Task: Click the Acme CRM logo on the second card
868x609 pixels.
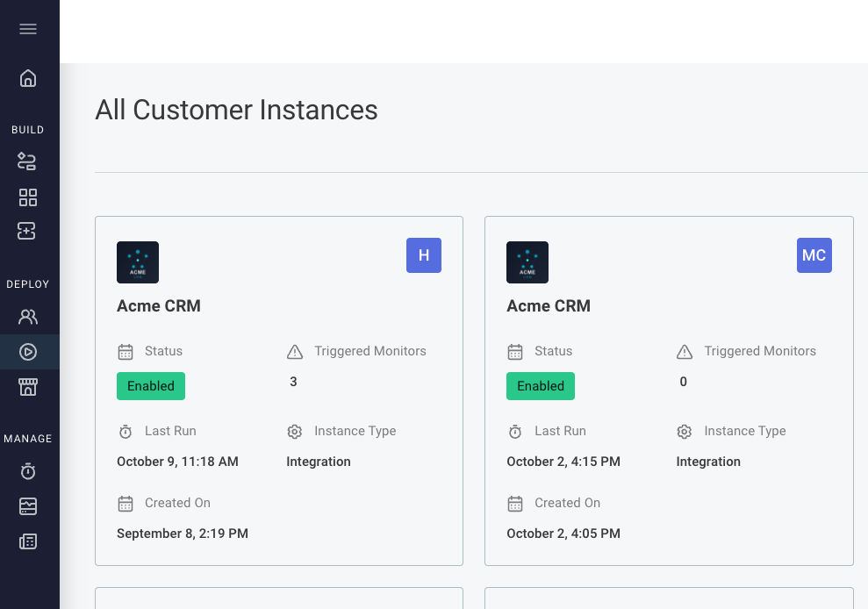Action: pyautogui.click(x=527, y=262)
